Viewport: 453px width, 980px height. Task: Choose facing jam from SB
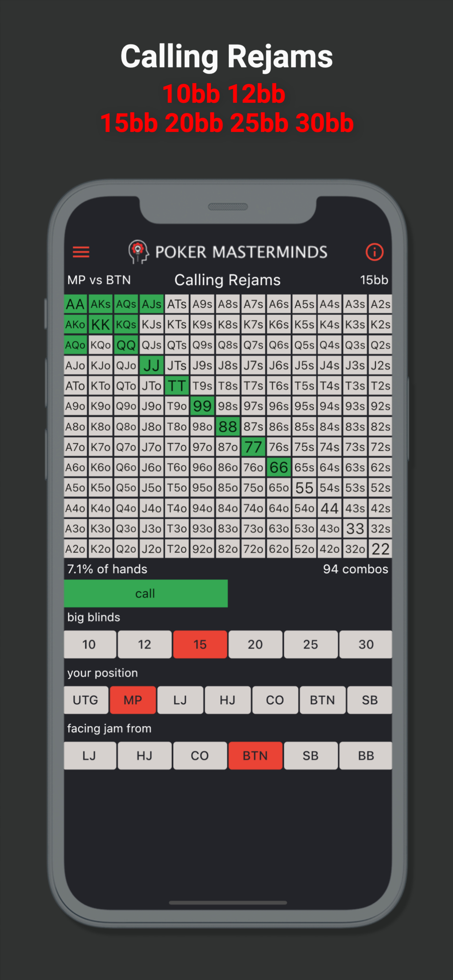(x=311, y=755)
